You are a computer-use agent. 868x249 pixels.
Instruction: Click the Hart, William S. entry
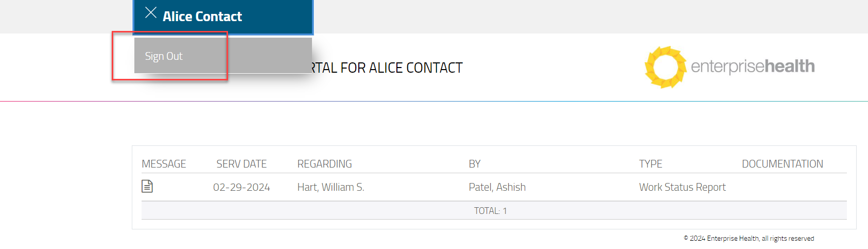(331, 187)
